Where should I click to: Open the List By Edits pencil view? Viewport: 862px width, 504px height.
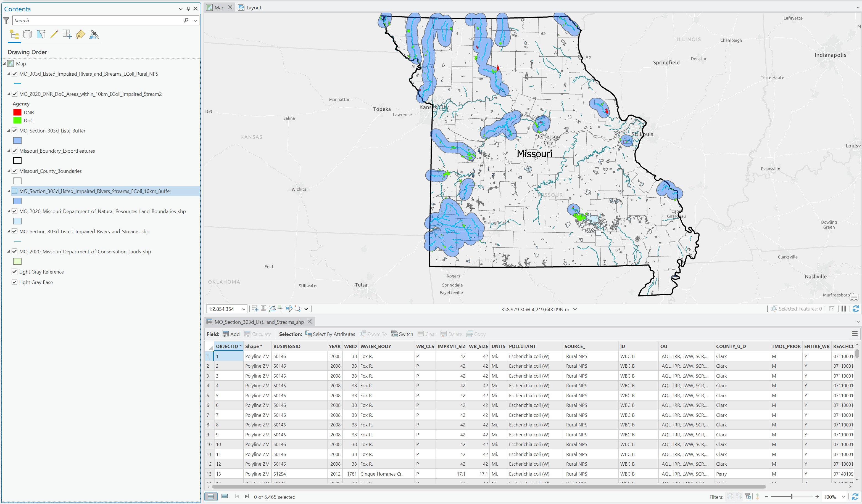coord(54,34)
